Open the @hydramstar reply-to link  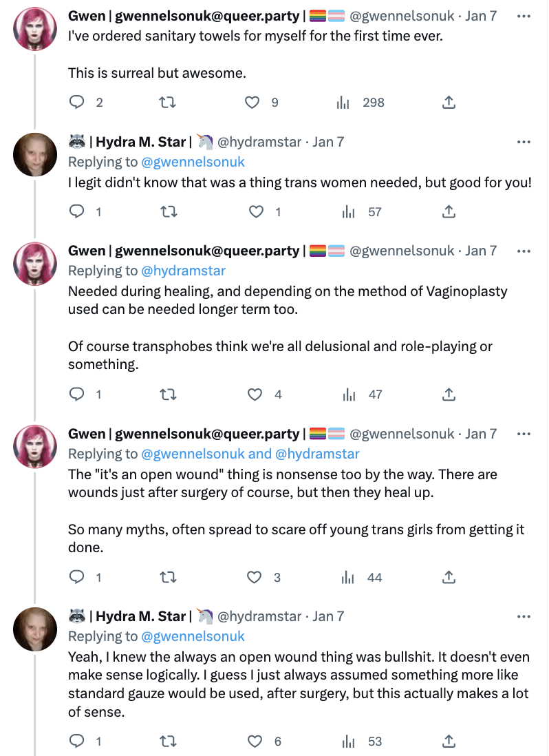pyautogui.click(x=183, y=271)
